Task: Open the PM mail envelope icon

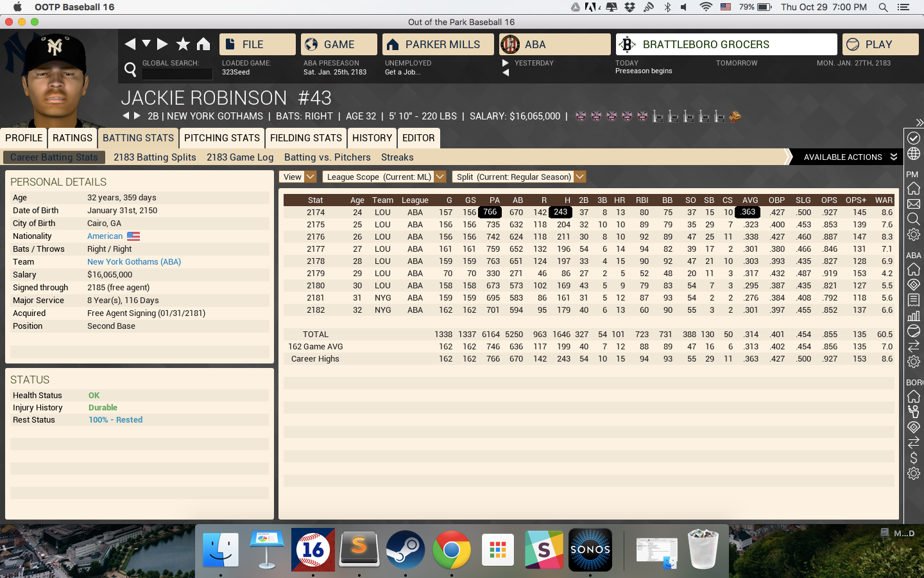Action: (914, 204)
